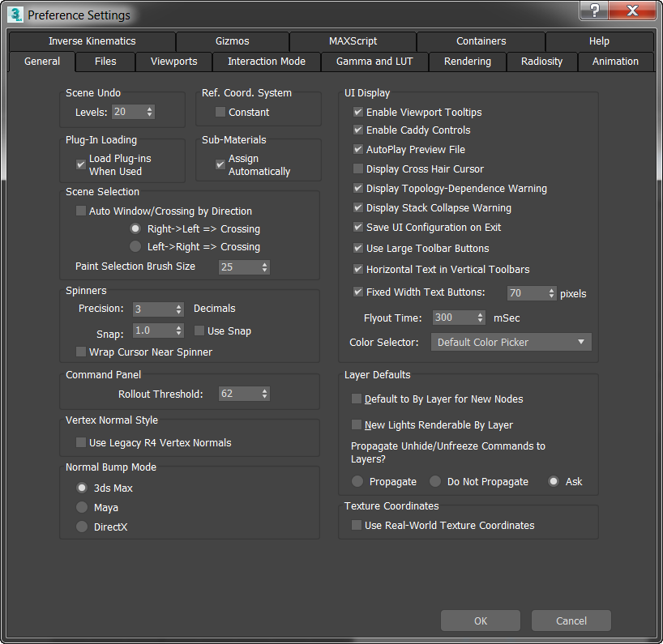Open the Help tab
This screenshot has width=663, height=644.
599,41
